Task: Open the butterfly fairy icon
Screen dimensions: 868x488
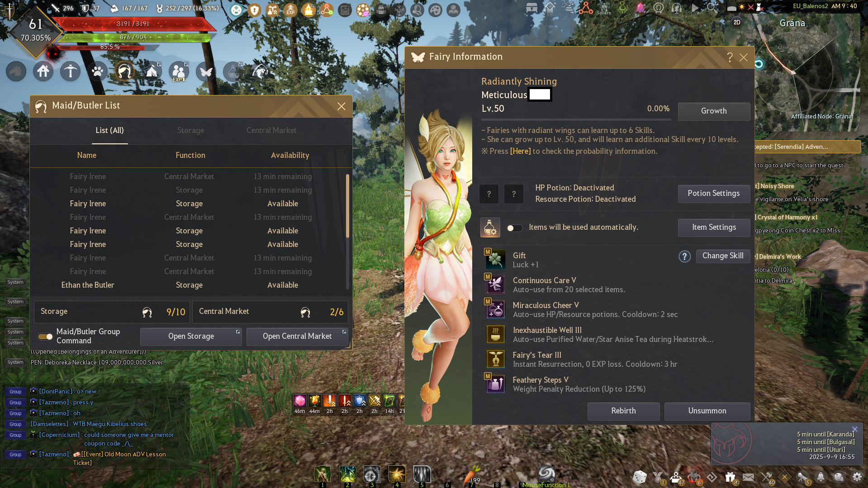Action: tap(206, 71)
